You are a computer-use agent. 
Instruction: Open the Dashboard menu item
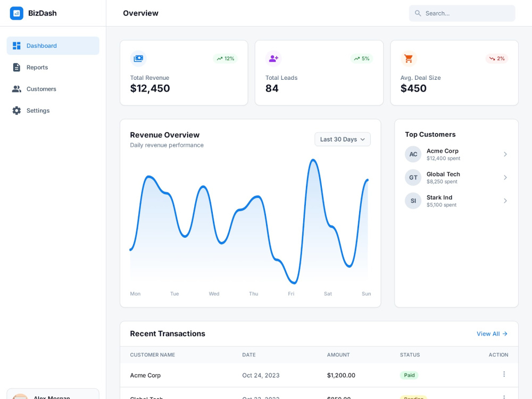53,46
